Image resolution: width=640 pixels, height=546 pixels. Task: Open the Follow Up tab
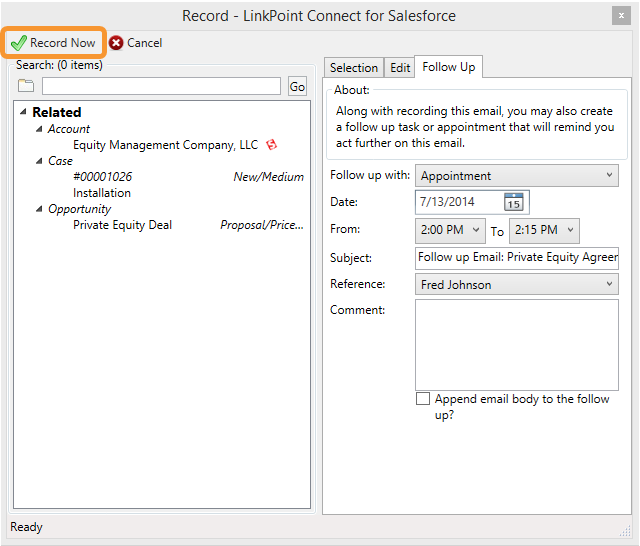point(449,67)
